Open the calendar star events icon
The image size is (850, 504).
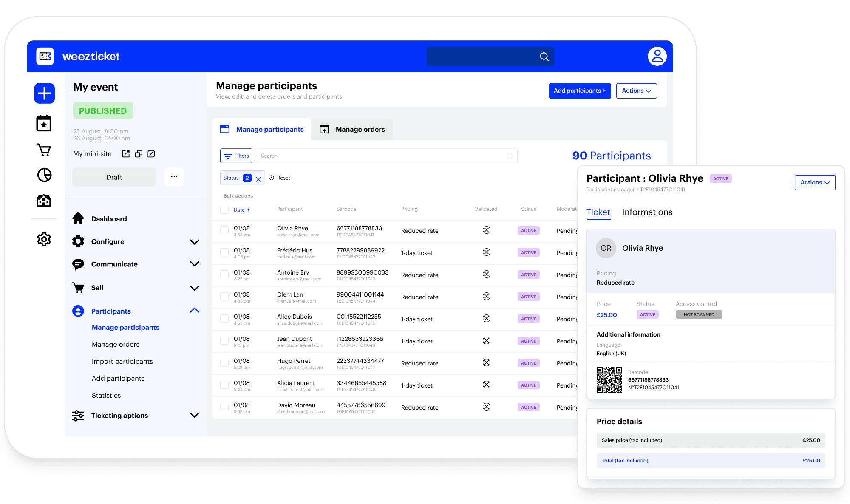point(44,124)
